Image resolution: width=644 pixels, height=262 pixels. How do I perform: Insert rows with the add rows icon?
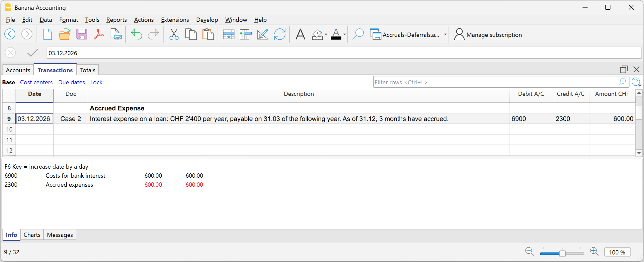228,34
